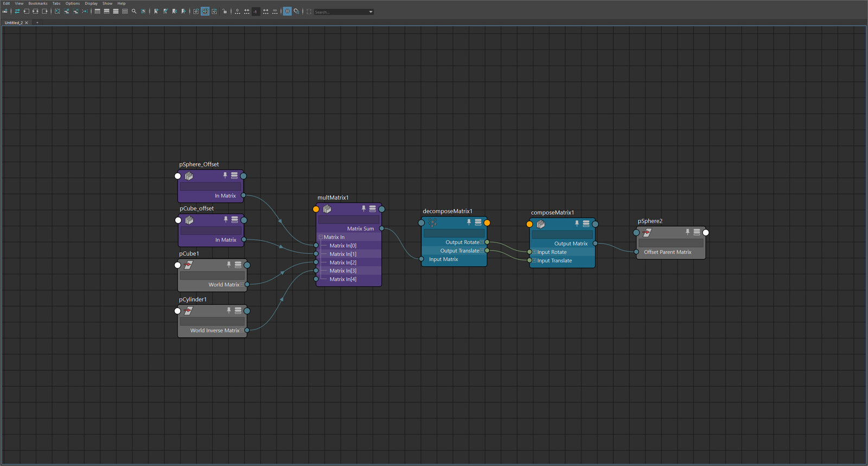Click the multMatrix1 node type icon
The image size is (868, 466).
pyautogui.click(x=327, y=209)
